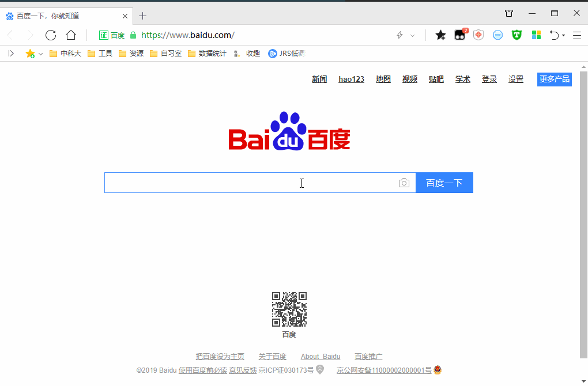The width and height of the screenshot is (588, 386).
Task: Open the 自习室 bookmark folder
Action: [x=165, y=54]
